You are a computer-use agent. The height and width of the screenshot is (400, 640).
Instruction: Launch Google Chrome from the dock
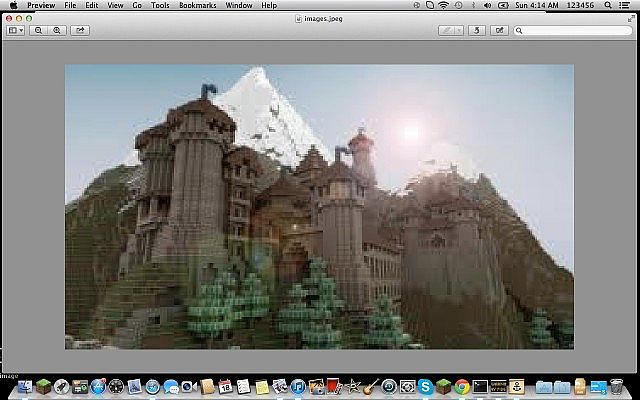[x=461, y=386]
